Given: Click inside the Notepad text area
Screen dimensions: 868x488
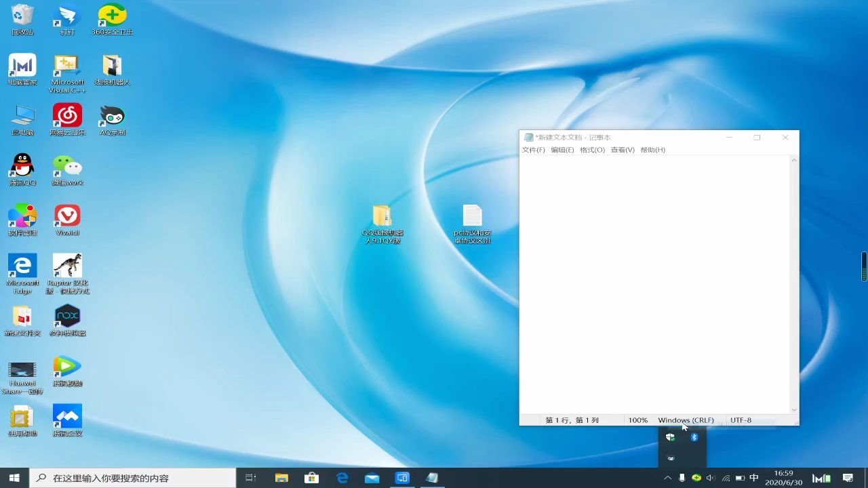Looking at the screenshot, I should tap(654, 285).
